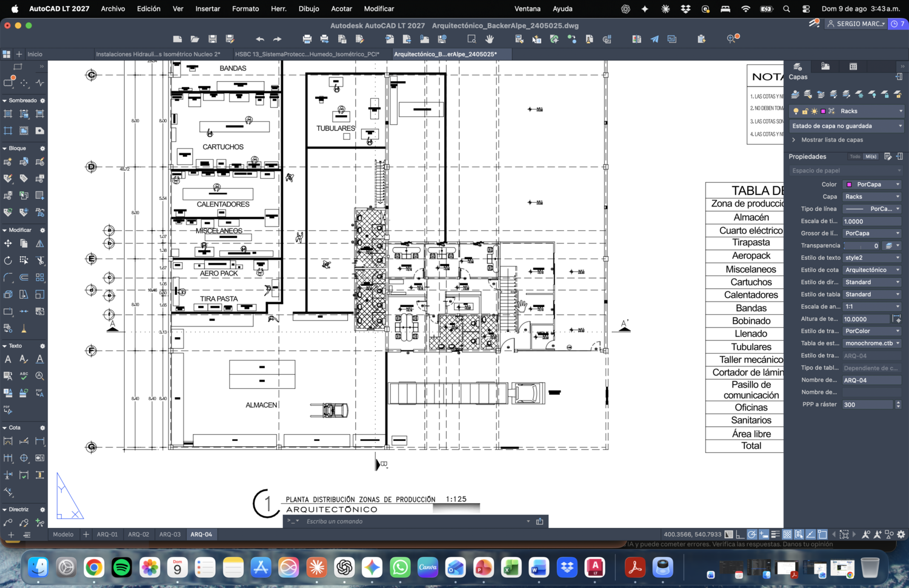Screen dimensions: 909x588
Task: Expand Mostrar lista de capas
Action: (827, 140)
